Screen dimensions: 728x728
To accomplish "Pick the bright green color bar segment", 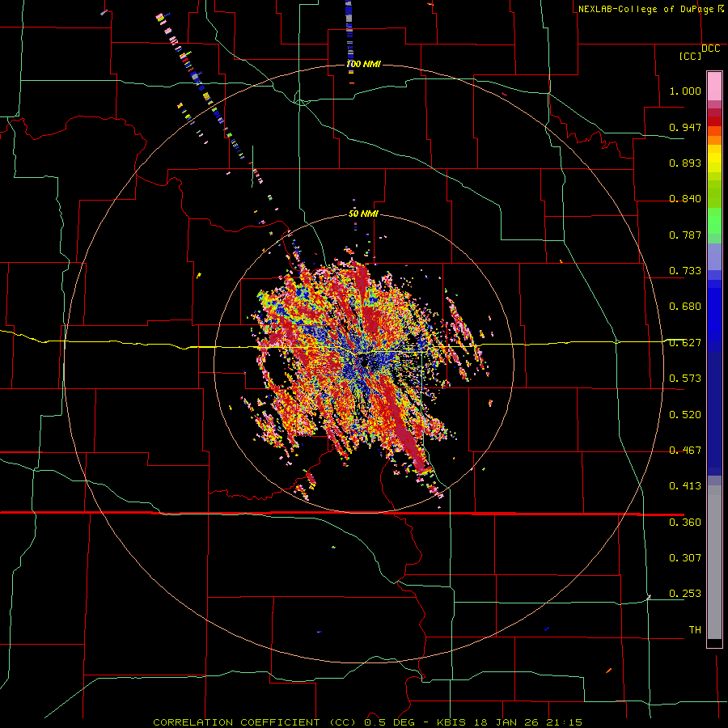I will coord(714,221).
